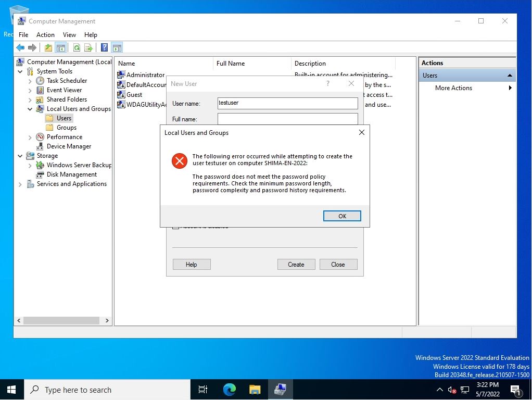Screen dimensions: 532x400
Task: Click the network tray icon
Action: pos(465,390)
